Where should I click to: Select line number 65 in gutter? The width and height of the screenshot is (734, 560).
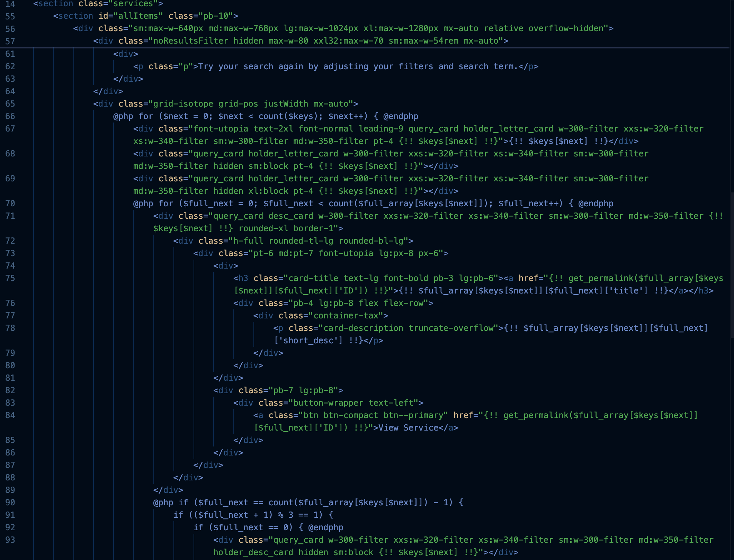coord(10,104)
